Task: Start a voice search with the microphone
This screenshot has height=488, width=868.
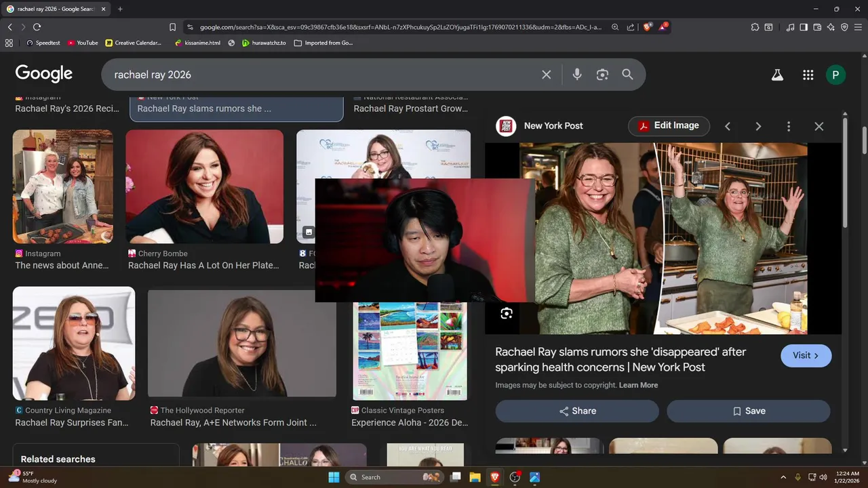Action: (577, 75)
